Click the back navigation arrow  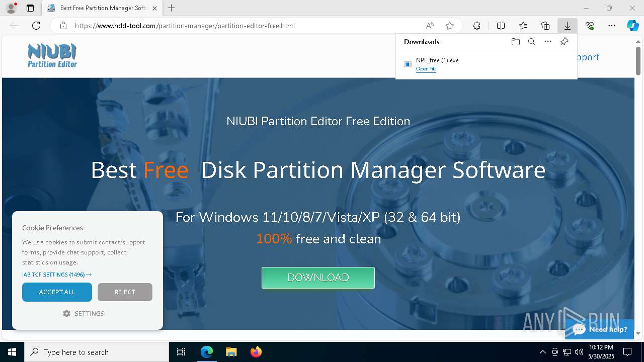(14, 26)
